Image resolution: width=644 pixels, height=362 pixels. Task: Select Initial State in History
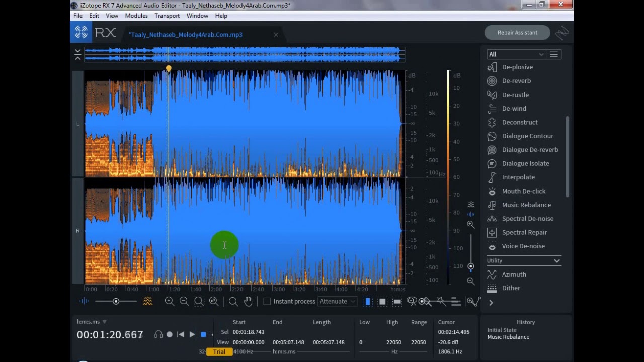(x=502, y=330)
